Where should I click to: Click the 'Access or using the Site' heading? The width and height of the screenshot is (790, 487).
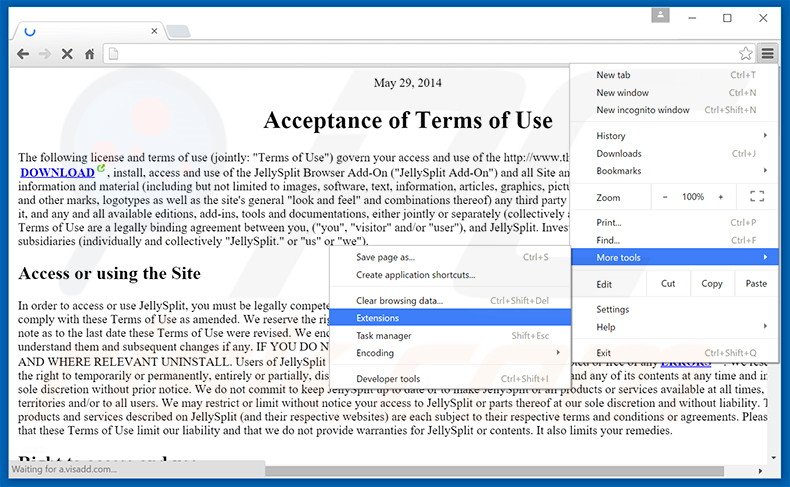tap(109, 273)
